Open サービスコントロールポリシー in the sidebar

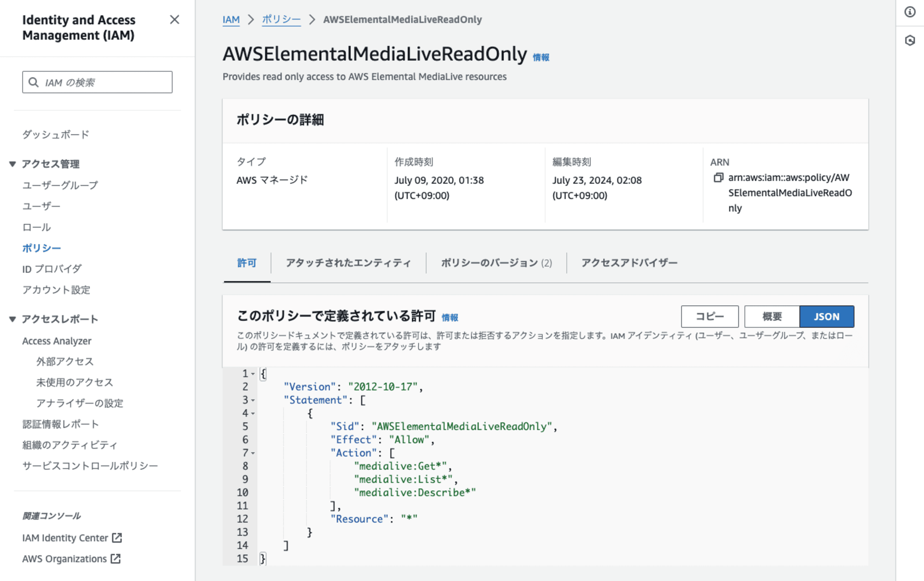[x=90, y=466]
